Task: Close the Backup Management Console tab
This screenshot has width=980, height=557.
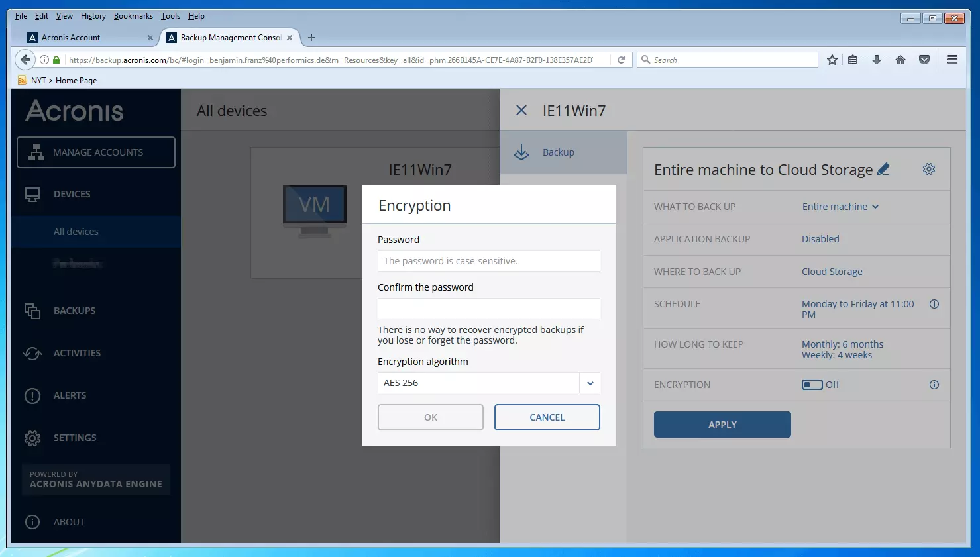Action: click(290, 38)
